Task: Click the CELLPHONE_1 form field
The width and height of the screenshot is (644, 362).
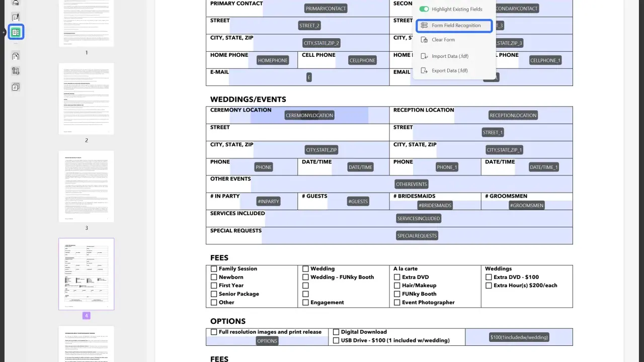Action: coord(545,60)
